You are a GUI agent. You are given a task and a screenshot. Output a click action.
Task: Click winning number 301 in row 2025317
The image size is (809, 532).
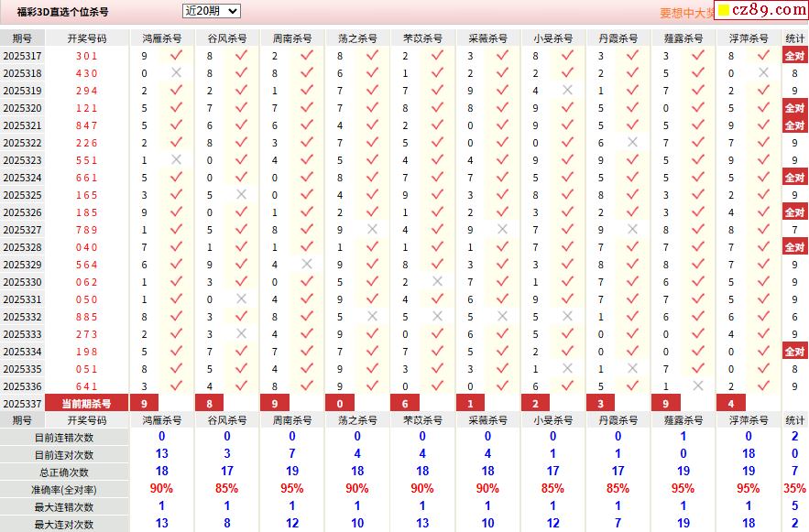click(87, 56)
